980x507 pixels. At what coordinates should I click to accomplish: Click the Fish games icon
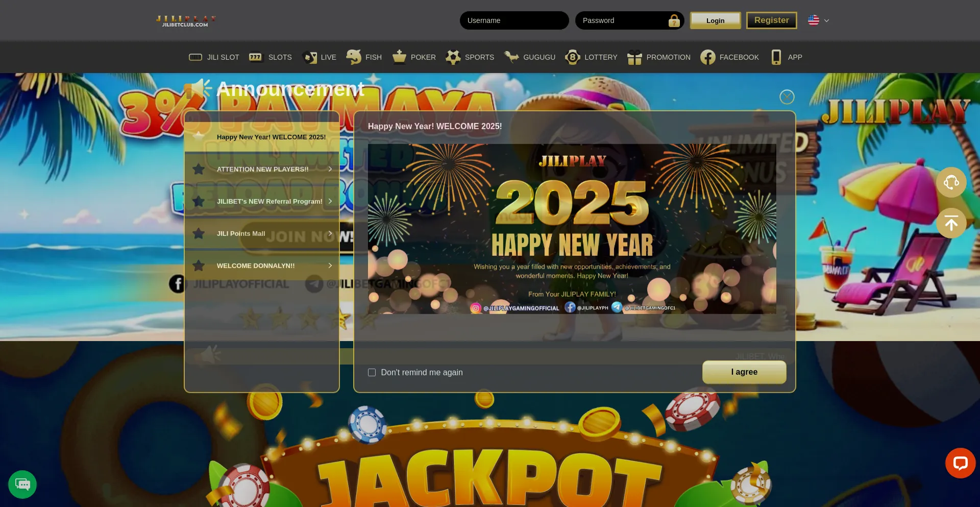tap(354, 57)
